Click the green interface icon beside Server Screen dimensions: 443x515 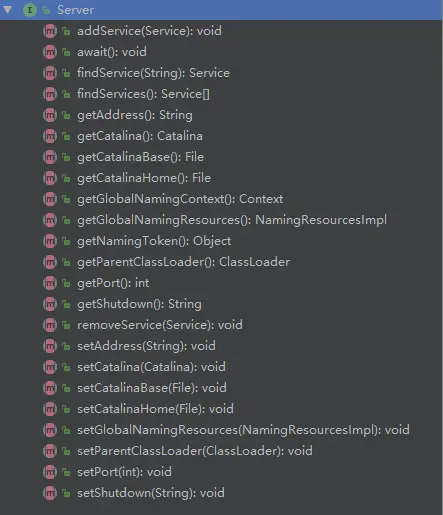pos(30,10)
